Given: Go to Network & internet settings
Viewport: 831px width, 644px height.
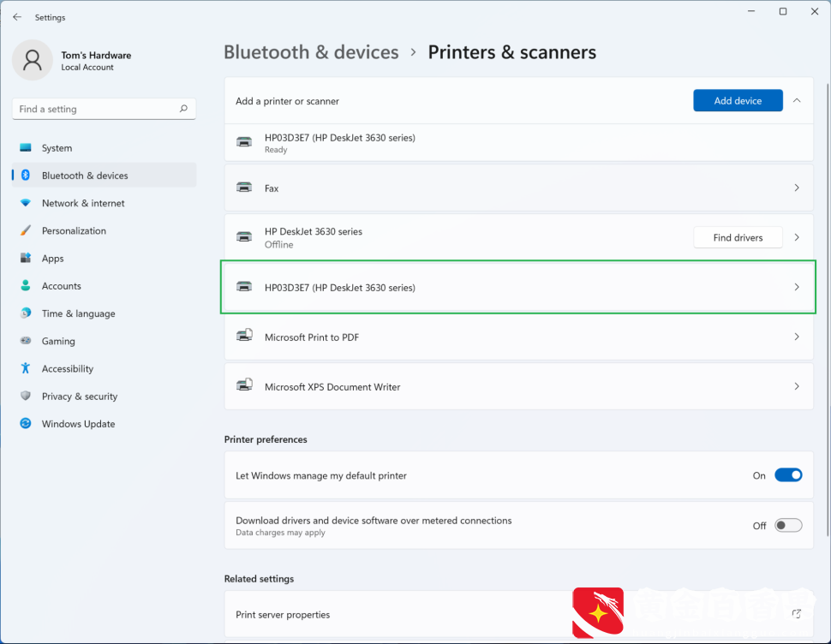Looking at the screenshot, I should (x=104, y=203).
